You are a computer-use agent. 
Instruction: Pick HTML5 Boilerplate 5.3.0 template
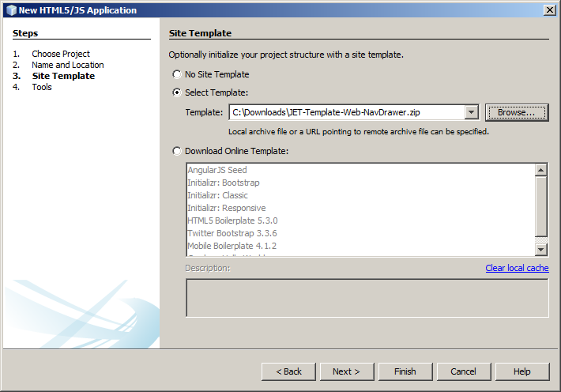click(x=360, y=220)
